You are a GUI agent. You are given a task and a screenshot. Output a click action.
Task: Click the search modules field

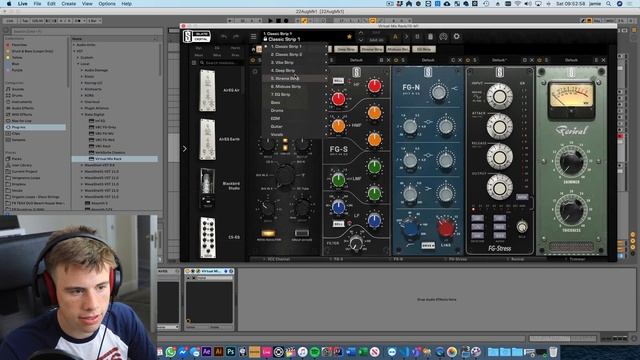(220, 63)
